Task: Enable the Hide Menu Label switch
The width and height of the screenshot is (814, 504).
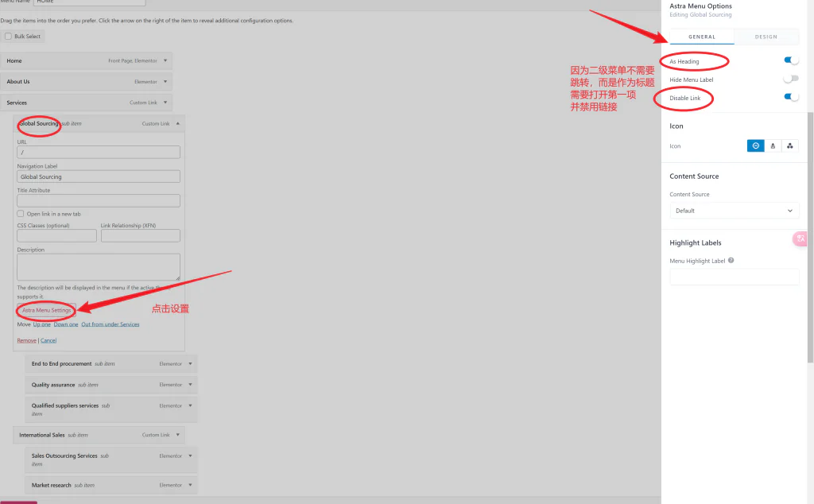Action: pyautogui.click(x=791, y=79)
